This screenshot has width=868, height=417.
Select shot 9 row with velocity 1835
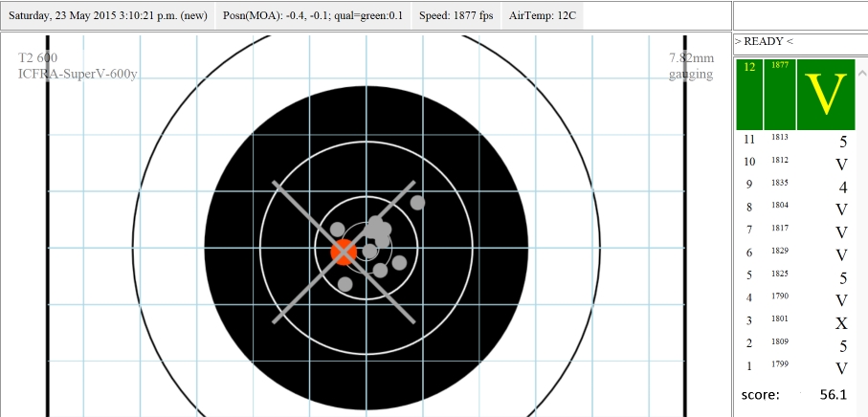coord(795,187)
